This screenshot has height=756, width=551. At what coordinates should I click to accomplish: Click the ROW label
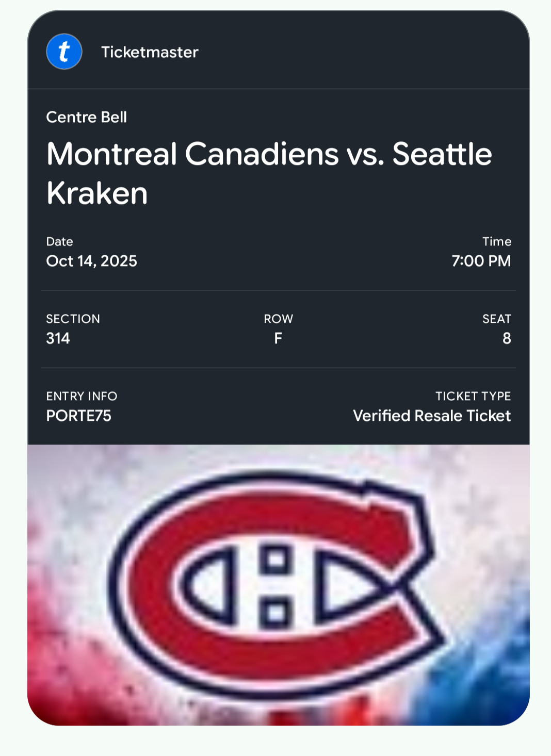coord(278,319)
